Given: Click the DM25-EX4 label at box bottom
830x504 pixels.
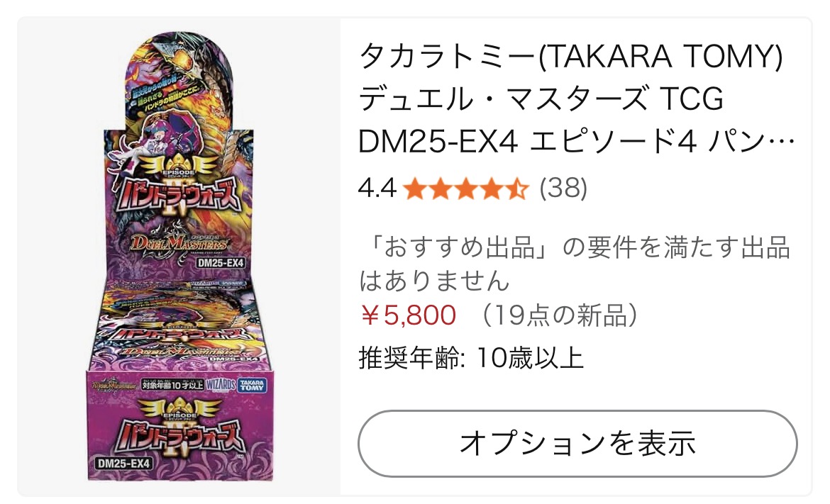Looking at the screenshot, I should 124,464.
